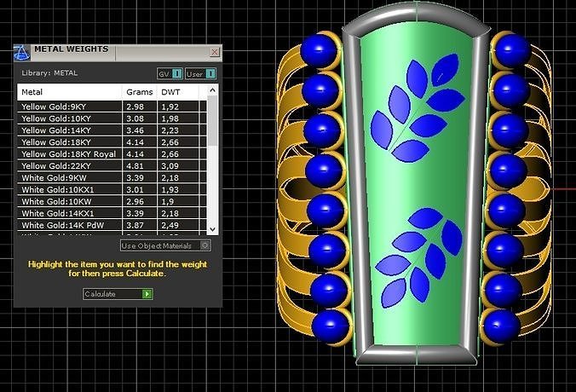Select the Yellow Gold:14KY row

pyautogui.click(x=112, y=130)
